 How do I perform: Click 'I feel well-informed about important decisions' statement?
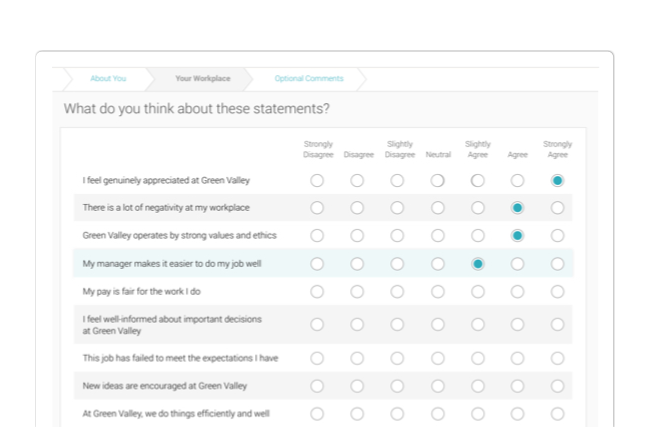click(x=172, y=325)
